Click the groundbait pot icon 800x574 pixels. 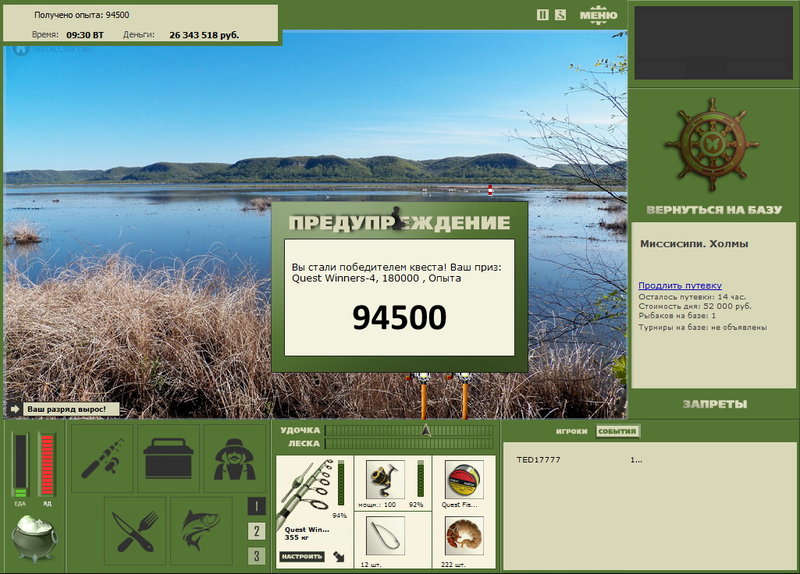(34, 538)
